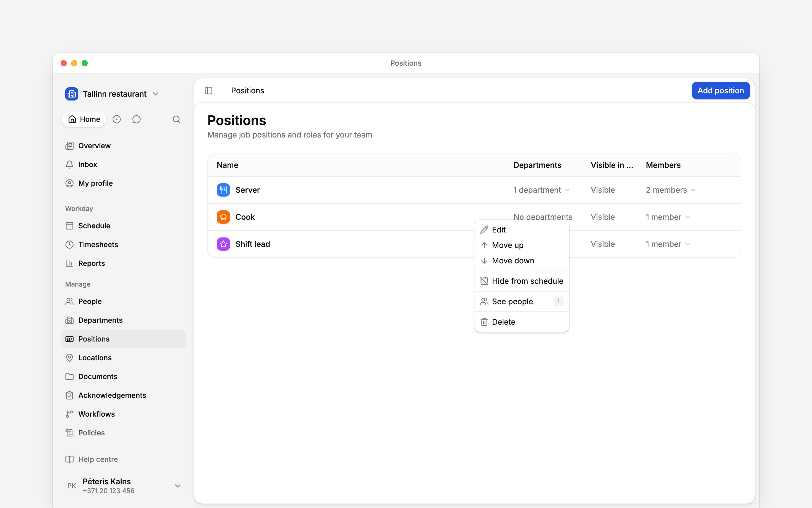Open the Schedule page
This screenshot has height=508, width=812.
click(124, 226)
